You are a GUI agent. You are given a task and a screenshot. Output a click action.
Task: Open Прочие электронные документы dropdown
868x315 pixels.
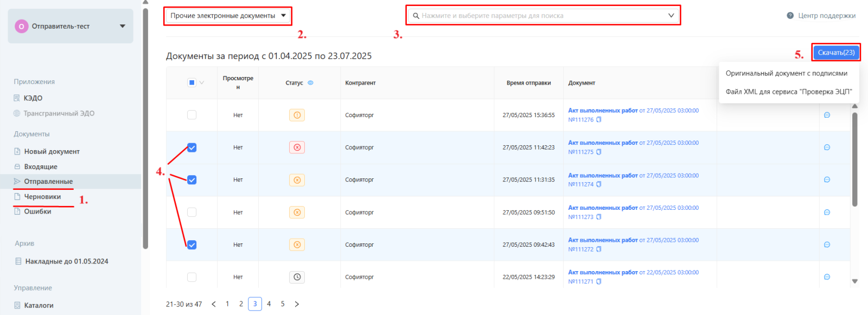(228, 16)
